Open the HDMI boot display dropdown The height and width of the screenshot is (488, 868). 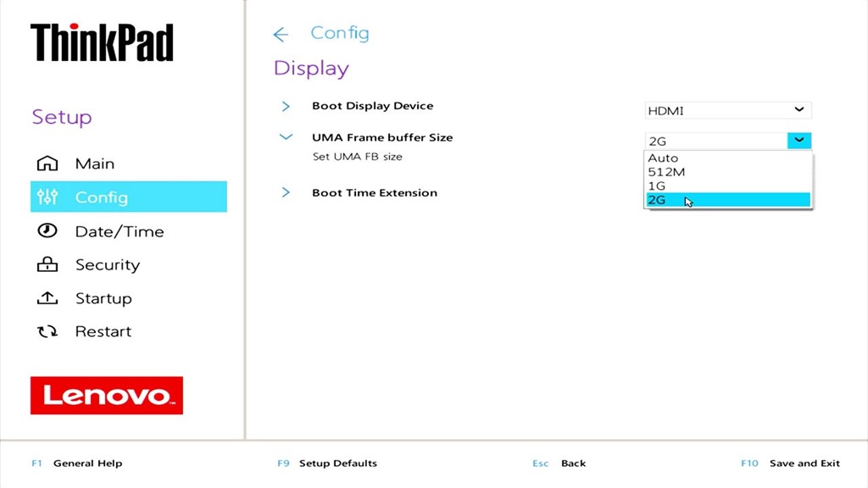(728, 110)
